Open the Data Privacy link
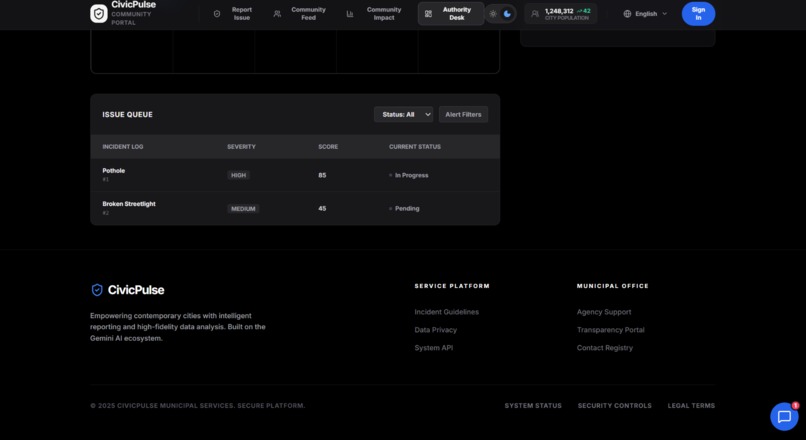806x440 pixels. [435, 330]
